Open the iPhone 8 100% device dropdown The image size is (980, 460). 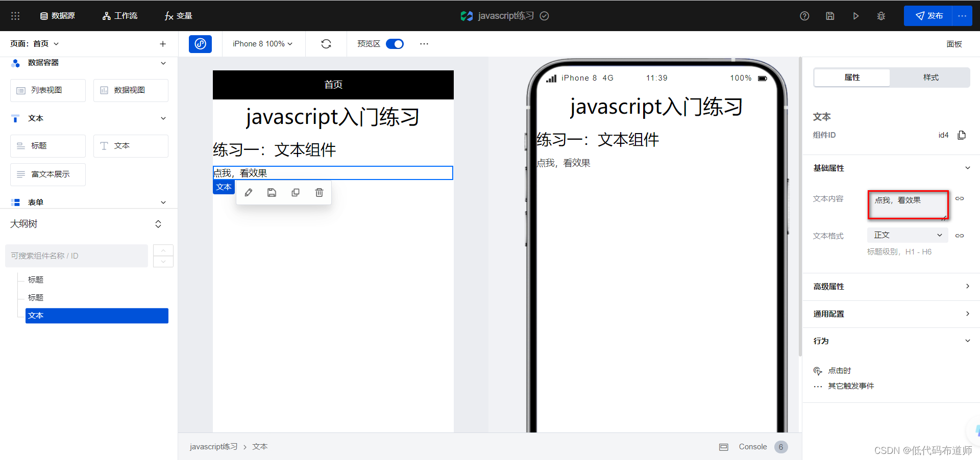click(x=263, y=44)
